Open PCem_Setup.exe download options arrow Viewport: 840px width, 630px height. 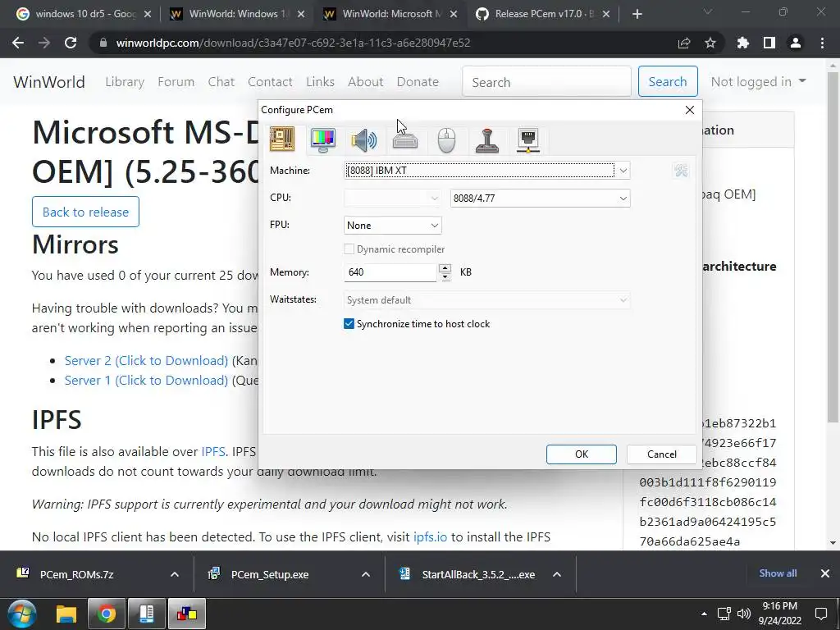[366, 574]
